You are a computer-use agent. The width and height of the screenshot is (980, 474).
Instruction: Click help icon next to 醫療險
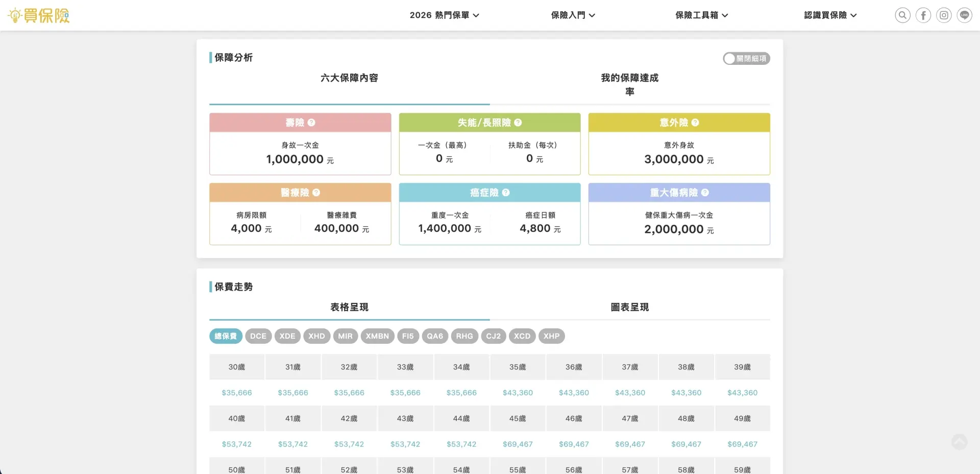[x=316, y=193]
